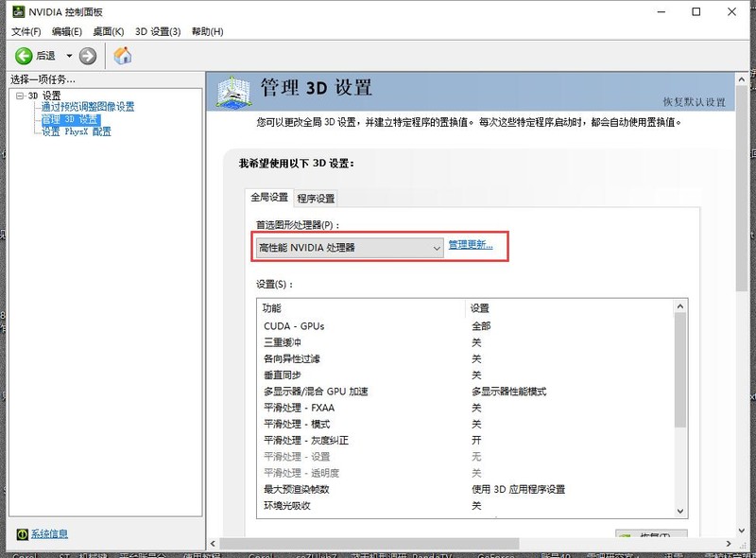This screenshot has width=756, height=558.
Task: Click the settings list scrollbar thumb
Action: pyautogui.click(x=680, y=370)
